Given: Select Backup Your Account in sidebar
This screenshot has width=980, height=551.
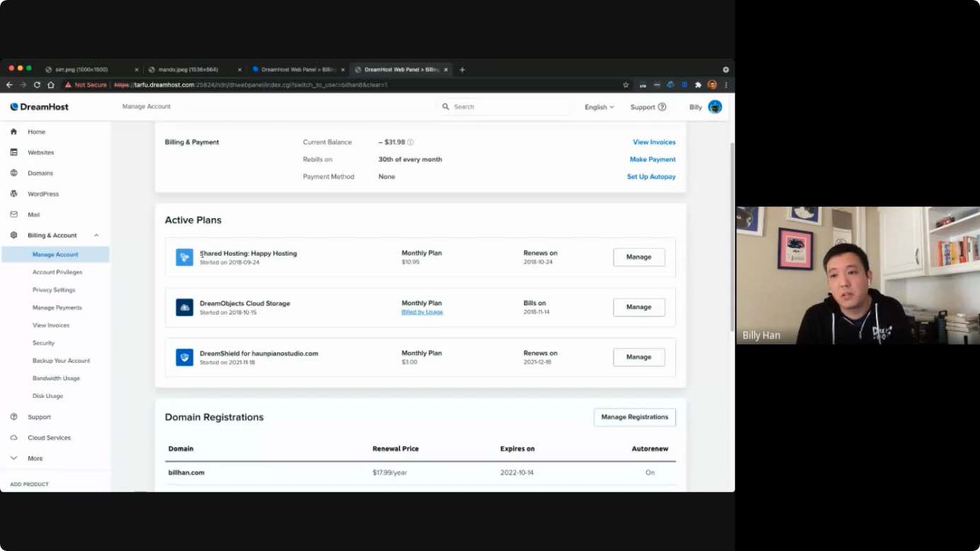Looking at the screenshot, I should (61, 360).
